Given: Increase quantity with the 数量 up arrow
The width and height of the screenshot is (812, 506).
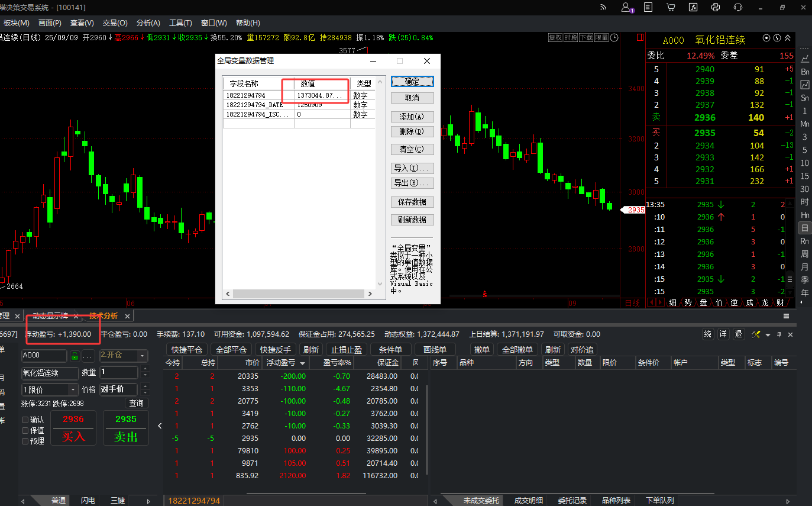Looking at the screenshot, I should pyautogui.click(x=144, y=369).
